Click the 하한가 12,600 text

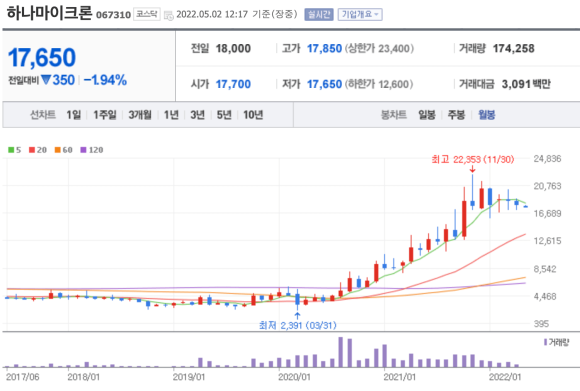pyautogui.click(x=379, y=84)
